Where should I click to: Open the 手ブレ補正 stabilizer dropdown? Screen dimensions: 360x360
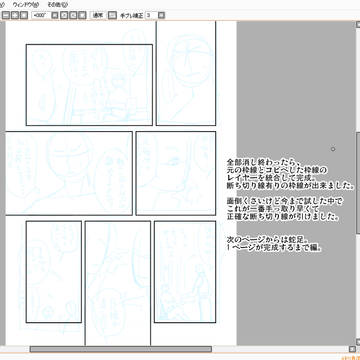pos(161,15)
